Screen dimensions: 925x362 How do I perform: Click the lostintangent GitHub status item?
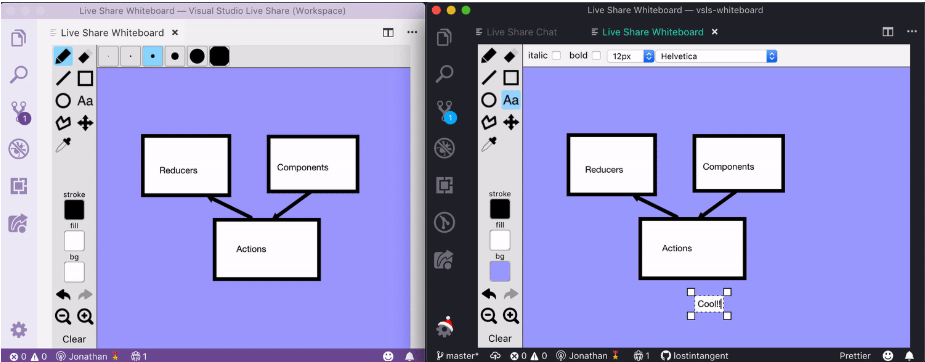point(694,356)
